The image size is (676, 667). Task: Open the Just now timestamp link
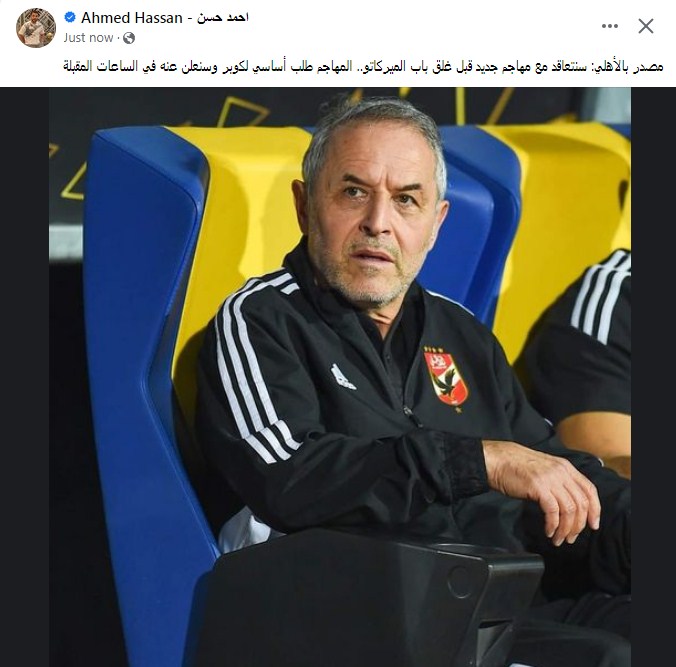(x=88, y=38)
